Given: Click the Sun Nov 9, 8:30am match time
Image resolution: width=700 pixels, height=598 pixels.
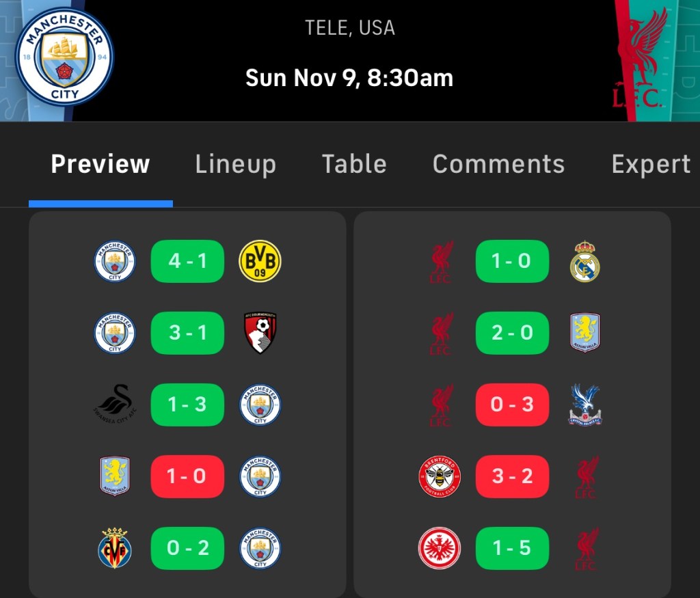Looking at the screenshot, I should [349, 78].
